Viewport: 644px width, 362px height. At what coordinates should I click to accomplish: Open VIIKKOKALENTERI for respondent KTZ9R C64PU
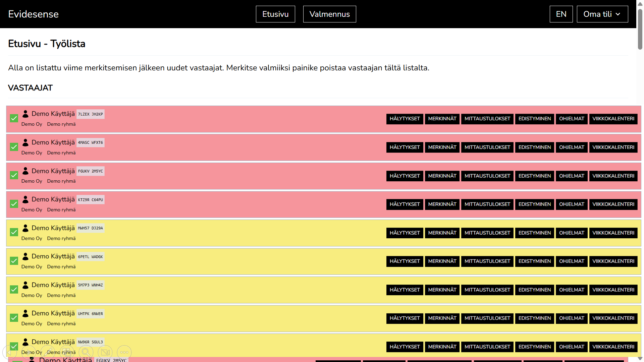[x=613, y=204]
